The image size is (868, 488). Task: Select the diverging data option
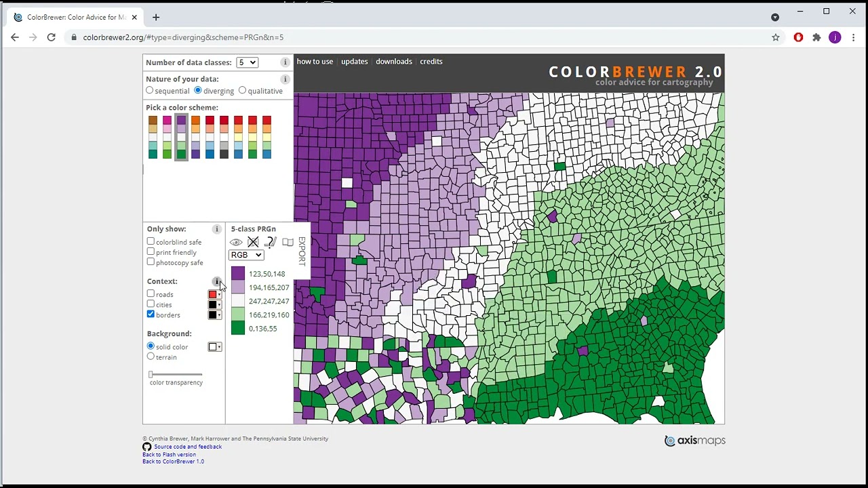pyautogui.click(x=198, y=90)
